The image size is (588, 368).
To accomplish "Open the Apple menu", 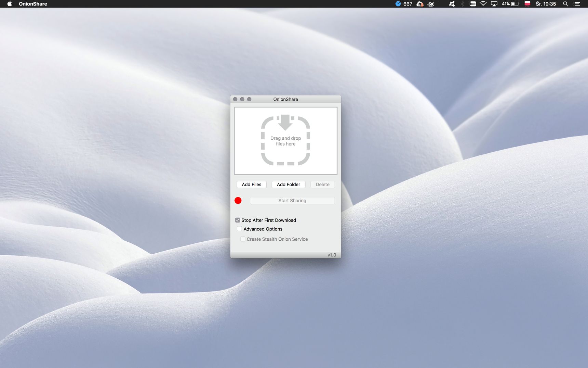I will click(x=10, y=4).
